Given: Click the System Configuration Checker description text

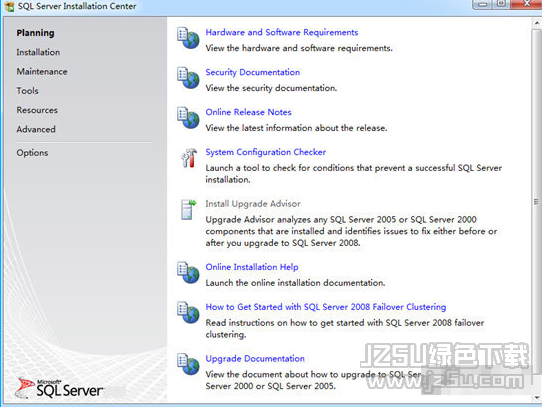Looking at the screenshot, I should (354, 174).
